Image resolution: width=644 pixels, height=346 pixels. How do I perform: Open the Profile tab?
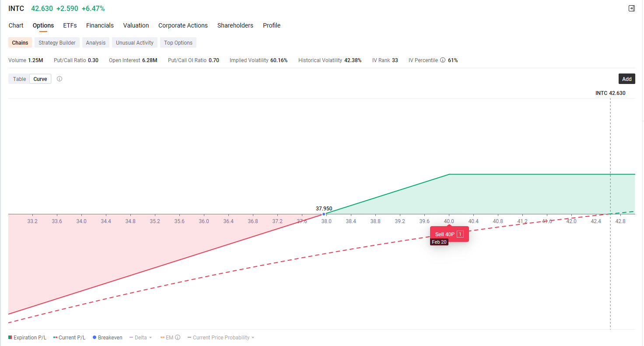(x=272, y=25)
